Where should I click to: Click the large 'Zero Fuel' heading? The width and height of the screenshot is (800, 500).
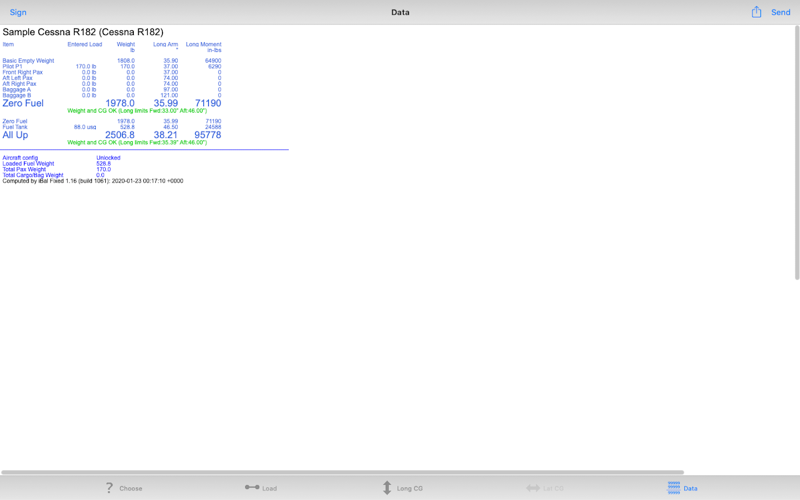(23, 103)
